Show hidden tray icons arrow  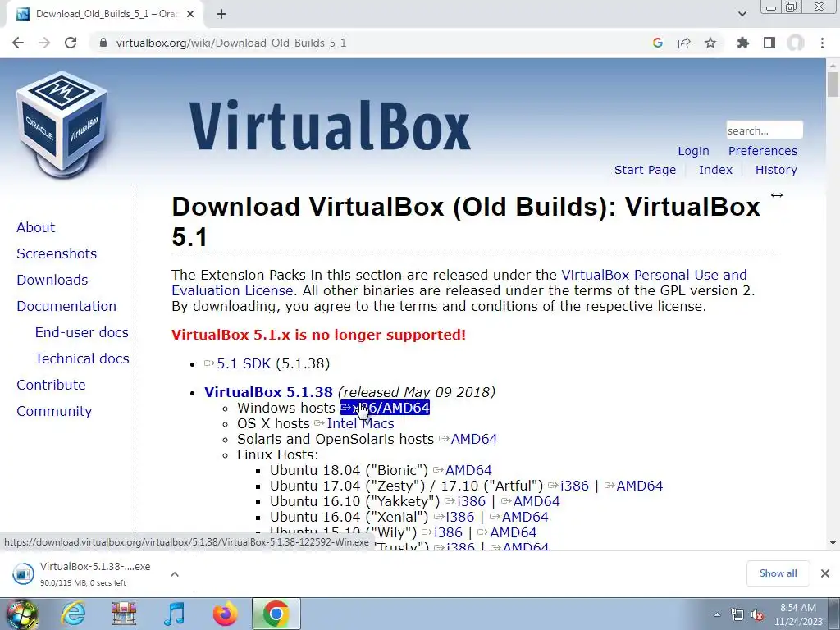point(717,614)
